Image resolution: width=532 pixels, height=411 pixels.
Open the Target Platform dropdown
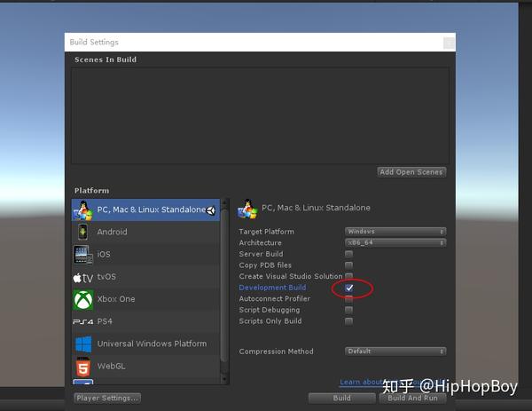[x=395, y=232]
